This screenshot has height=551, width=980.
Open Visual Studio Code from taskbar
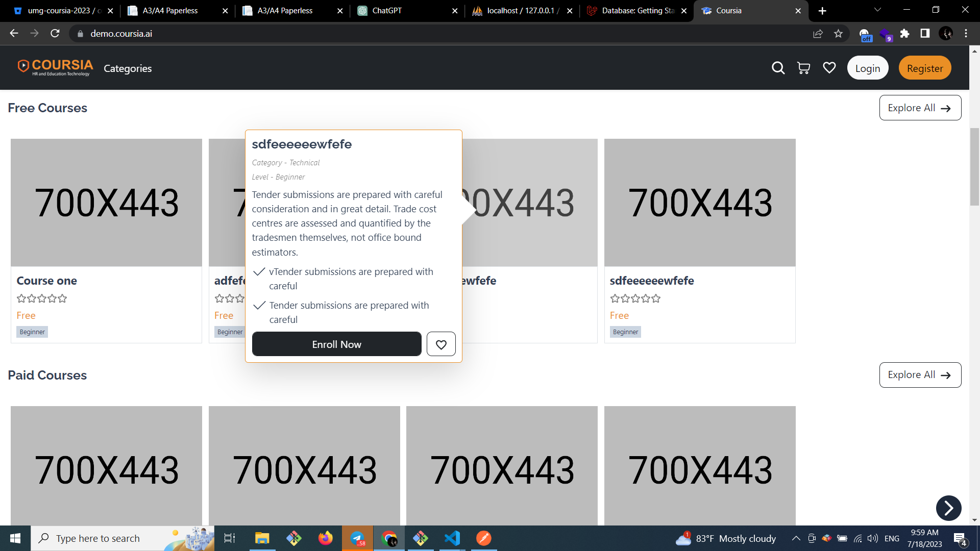(452, 538)
